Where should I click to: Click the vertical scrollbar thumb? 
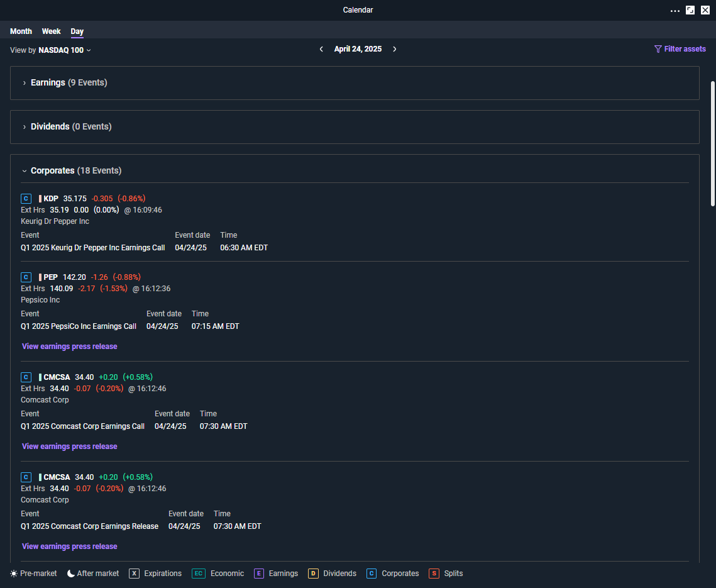[712, 144]
